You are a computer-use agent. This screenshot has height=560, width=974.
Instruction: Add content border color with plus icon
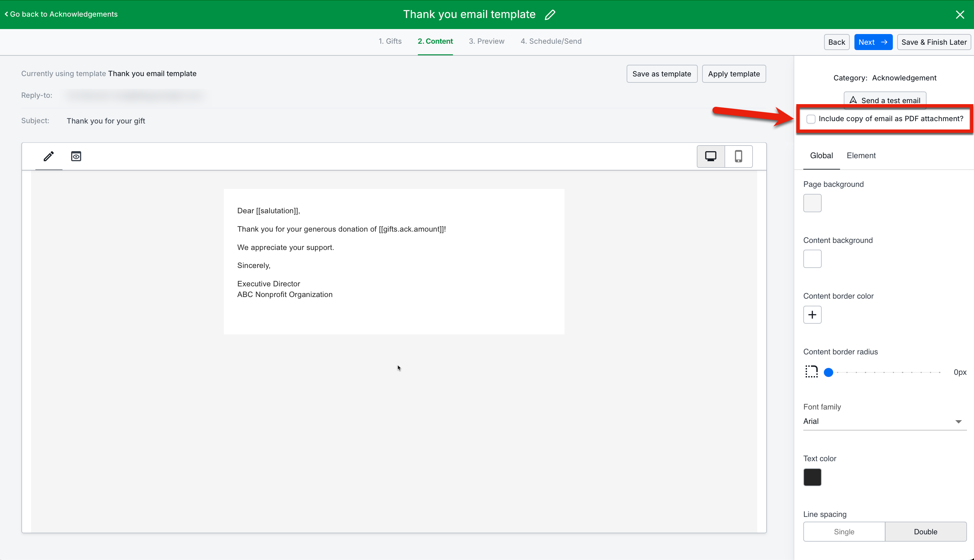pos(812,315)
